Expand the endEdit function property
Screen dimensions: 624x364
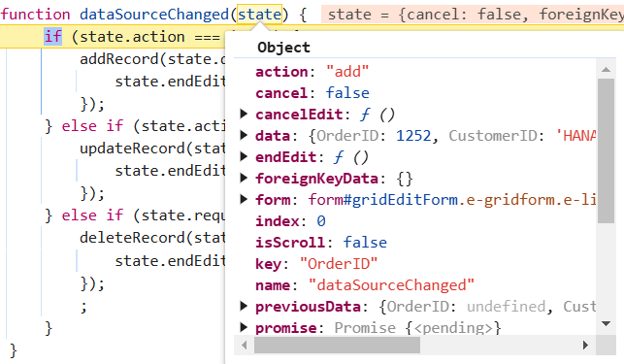click(x=244, y=157)
